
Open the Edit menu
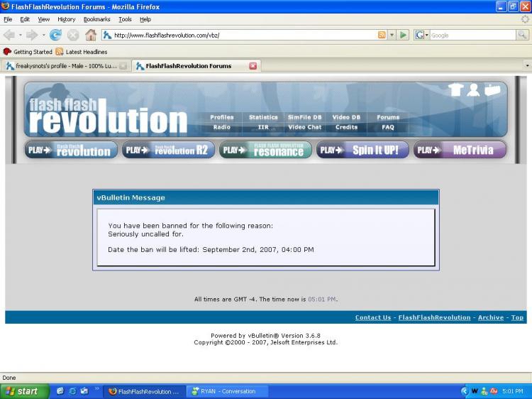pos(25,19)
